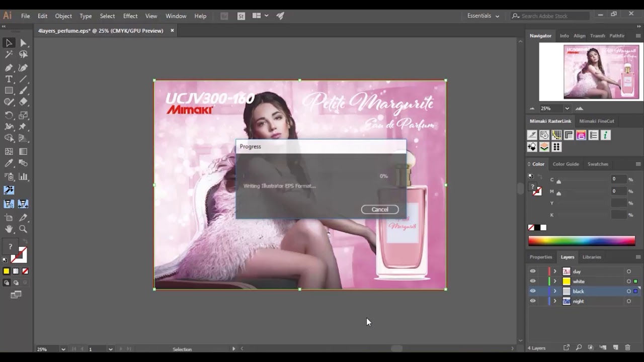Expand the night layer

click(555, 301)
